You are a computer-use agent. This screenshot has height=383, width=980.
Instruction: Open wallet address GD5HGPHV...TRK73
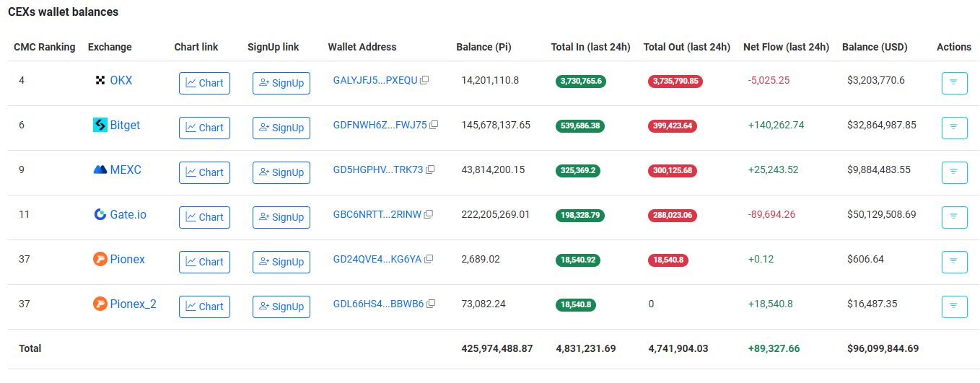click(x=377, y=170)
